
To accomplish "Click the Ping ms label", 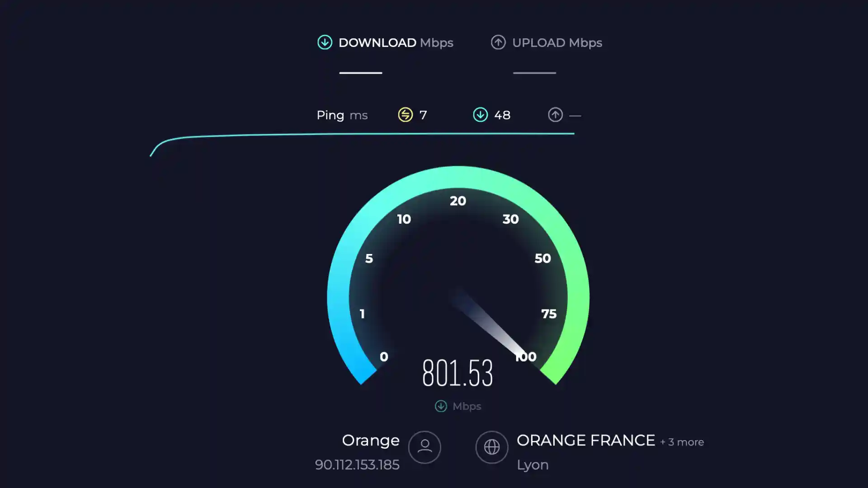I will (x=342, y=115).
